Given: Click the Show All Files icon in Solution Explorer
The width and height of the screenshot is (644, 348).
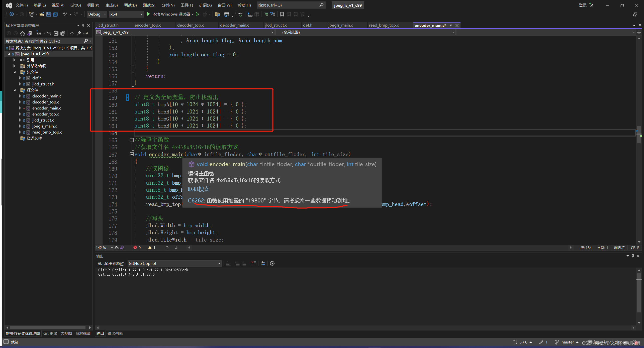Looking at the screenshot, I should point(63,33).
